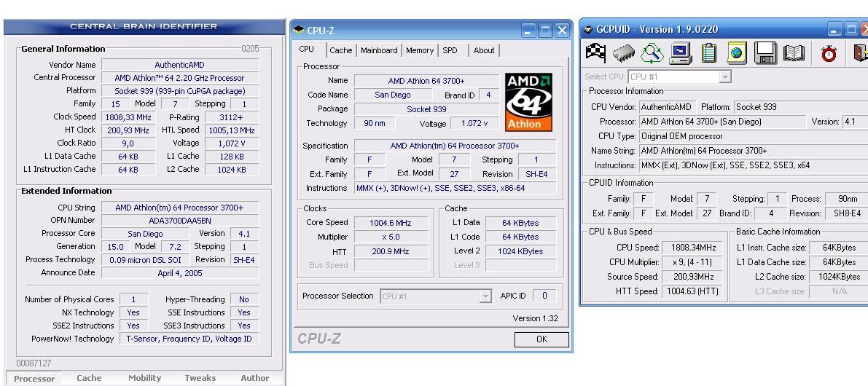
Task: Switch to the Cache tab in CPU-Z
Action: pyautogui.click(x=341, y=50)
